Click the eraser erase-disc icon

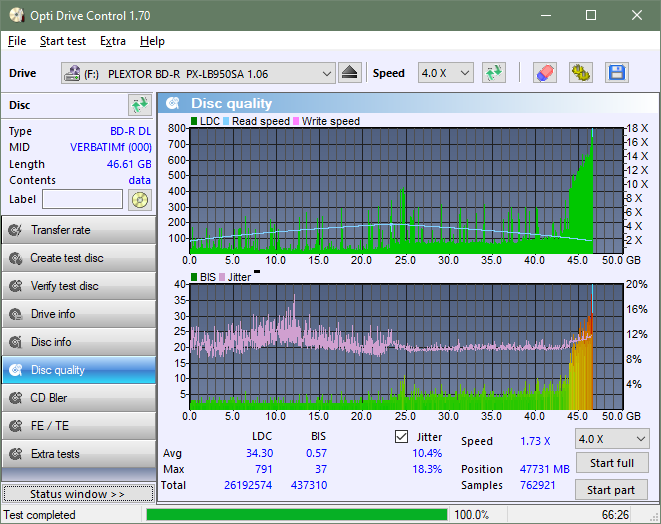pos(545,73)
